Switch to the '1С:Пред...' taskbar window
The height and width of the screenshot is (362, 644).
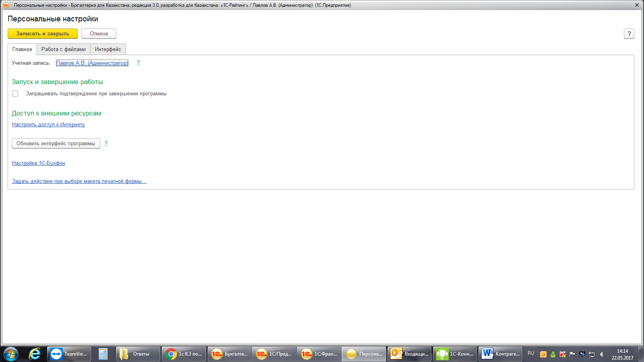275,354
